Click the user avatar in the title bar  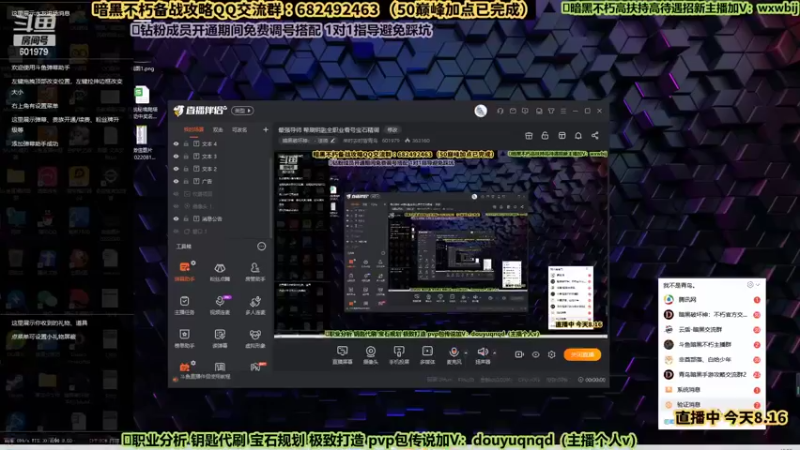click(480, 111)
